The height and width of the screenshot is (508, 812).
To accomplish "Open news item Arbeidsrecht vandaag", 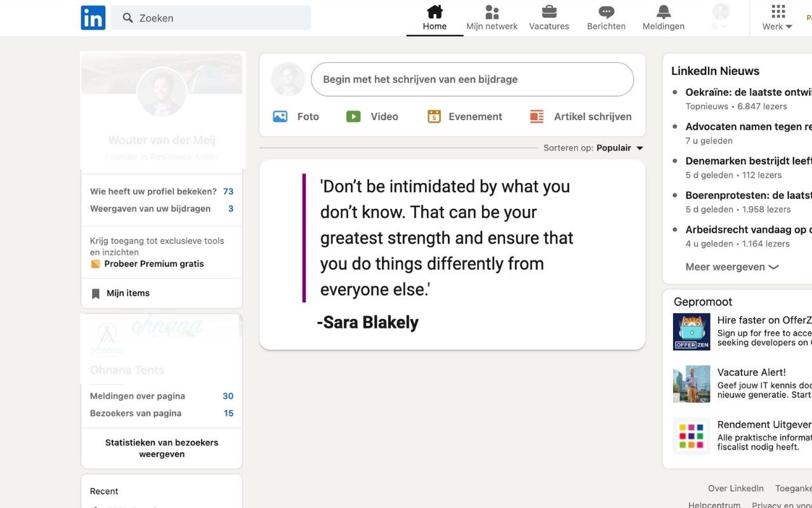I will coord(749,229).
